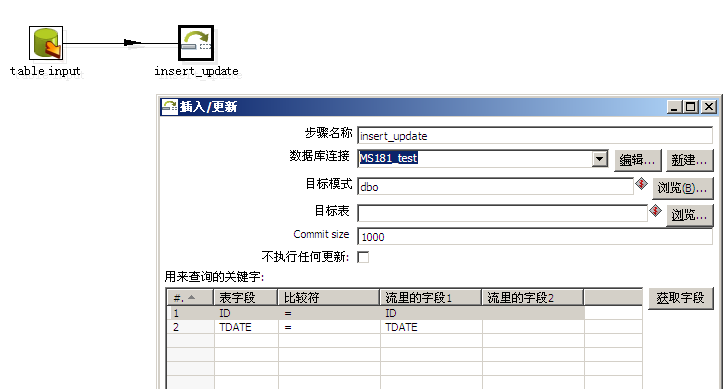
Task: Click the 比较符 column header
Action: [329, 298]
